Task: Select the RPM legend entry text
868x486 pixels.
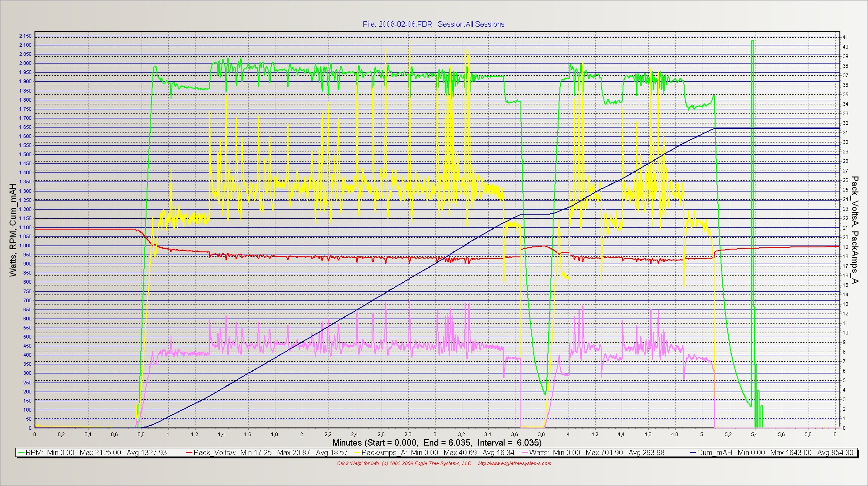Action: tap(91, 452)
